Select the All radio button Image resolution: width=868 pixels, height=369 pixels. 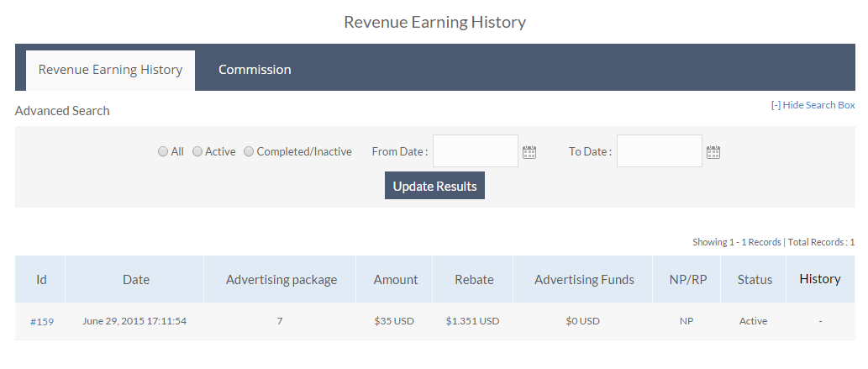point(163,152)
